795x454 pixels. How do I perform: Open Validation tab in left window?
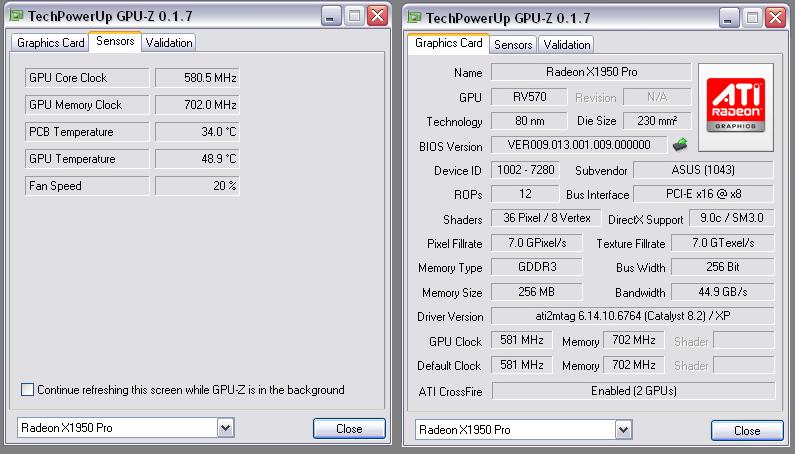(x=169, y=43)
